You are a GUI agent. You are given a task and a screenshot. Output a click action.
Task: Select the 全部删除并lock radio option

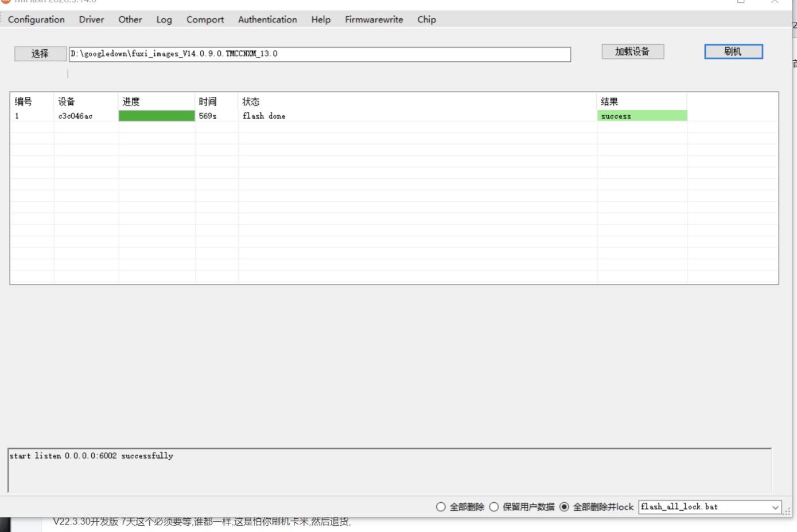click(x=565, y=507)
